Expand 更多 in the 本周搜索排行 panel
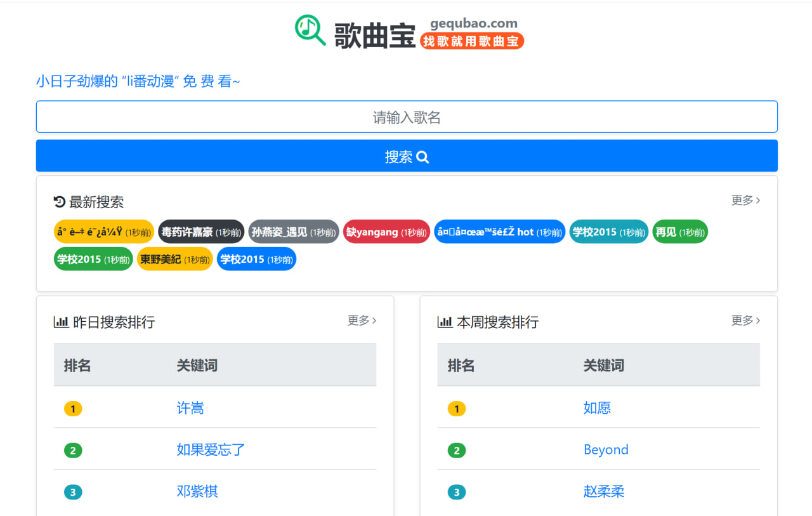The width and height of the screenshot is (812, 516). (x=745, y=321)
